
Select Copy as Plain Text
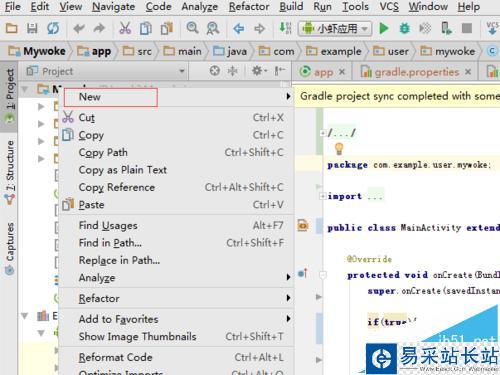coord(177,170)
